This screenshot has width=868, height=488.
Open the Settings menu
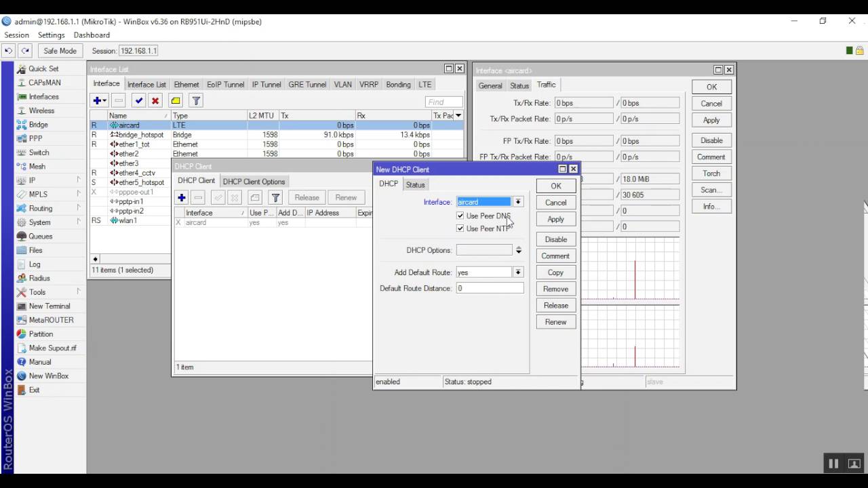pyautogui.click(x=52, y=35)
